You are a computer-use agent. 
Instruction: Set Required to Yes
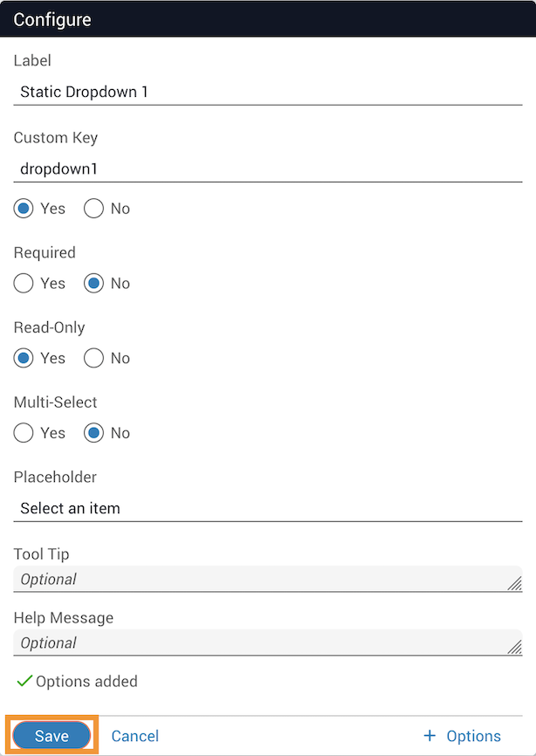pos(24,284)
